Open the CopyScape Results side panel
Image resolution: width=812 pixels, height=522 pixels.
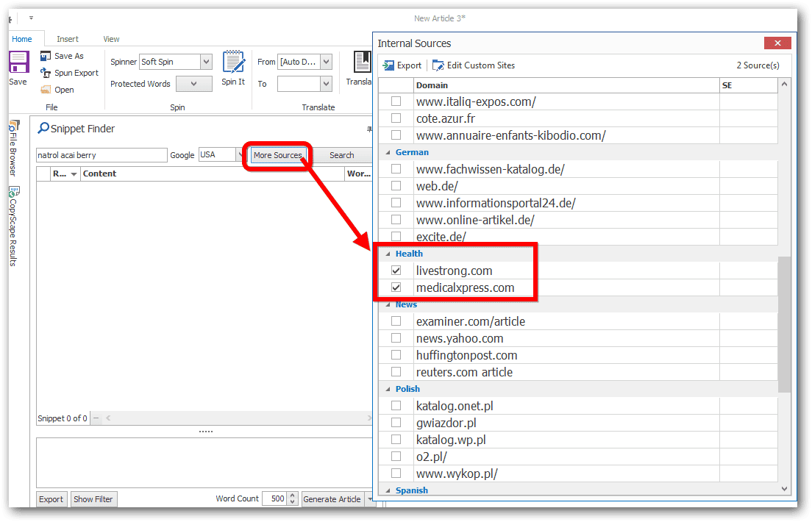point(13,226)
